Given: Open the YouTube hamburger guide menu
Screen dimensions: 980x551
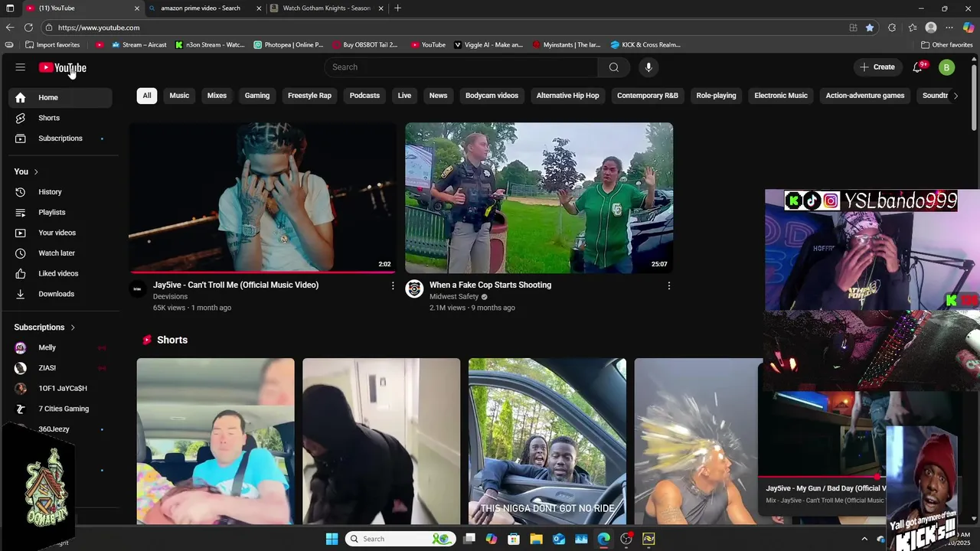Looking at the screenshot, I should [21, 67].
